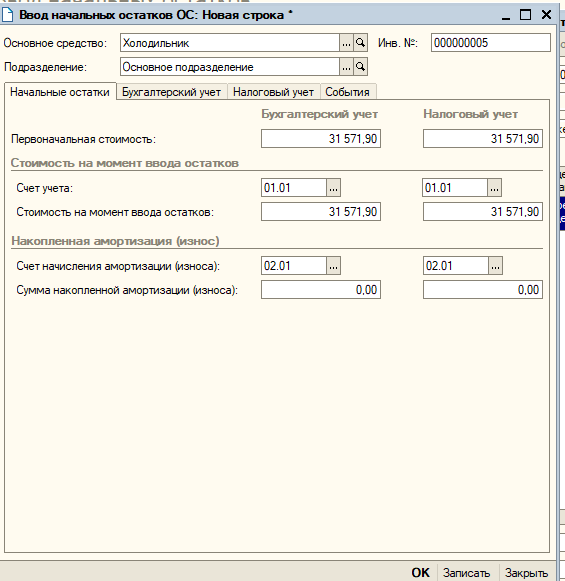This screenshot has height=581, width=565.
Task: Click Первоначальная стоимость field under Бухгалтерский учет
Action: click(x=321, y=139)
